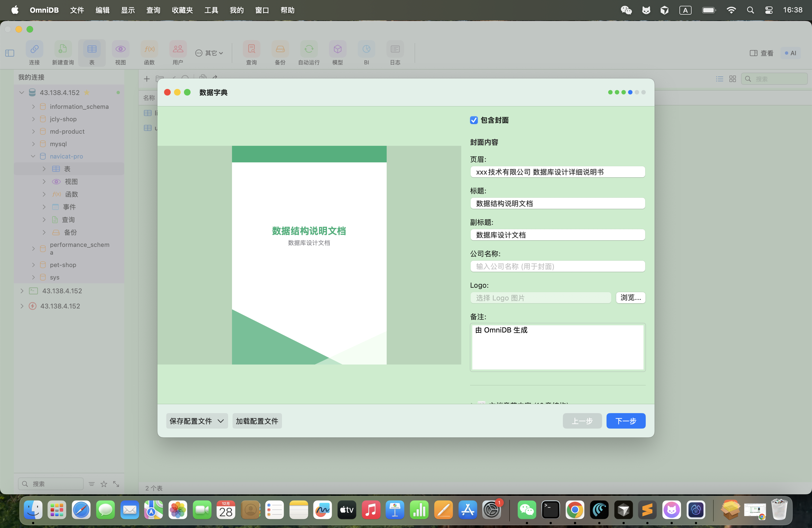
Task: Click the 公司名称 input field
Action: point(557,266)
